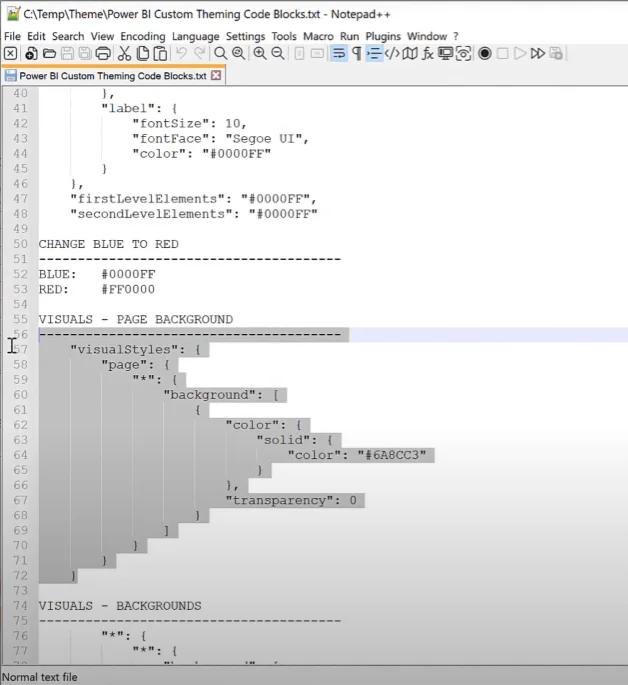Toggle Show All Characters pilcrow icon

[356, 54]
